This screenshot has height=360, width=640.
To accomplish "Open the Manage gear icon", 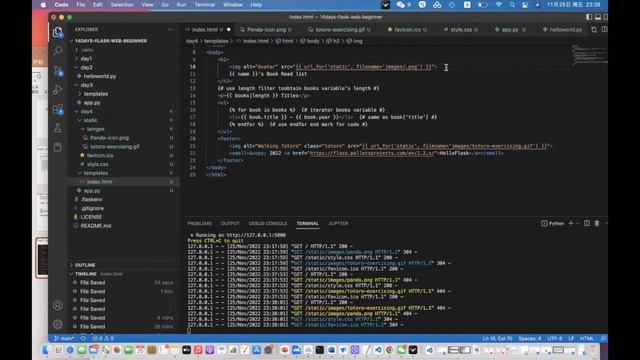I will pyautogui.click(x=58, y=324).
